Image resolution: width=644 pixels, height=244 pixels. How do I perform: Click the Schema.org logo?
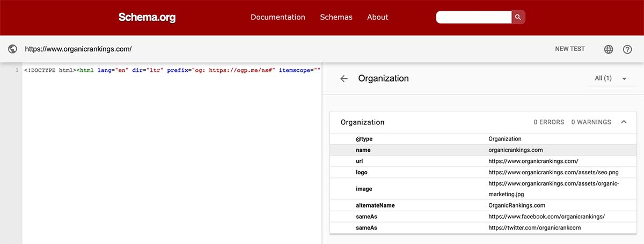pos(147,17)
